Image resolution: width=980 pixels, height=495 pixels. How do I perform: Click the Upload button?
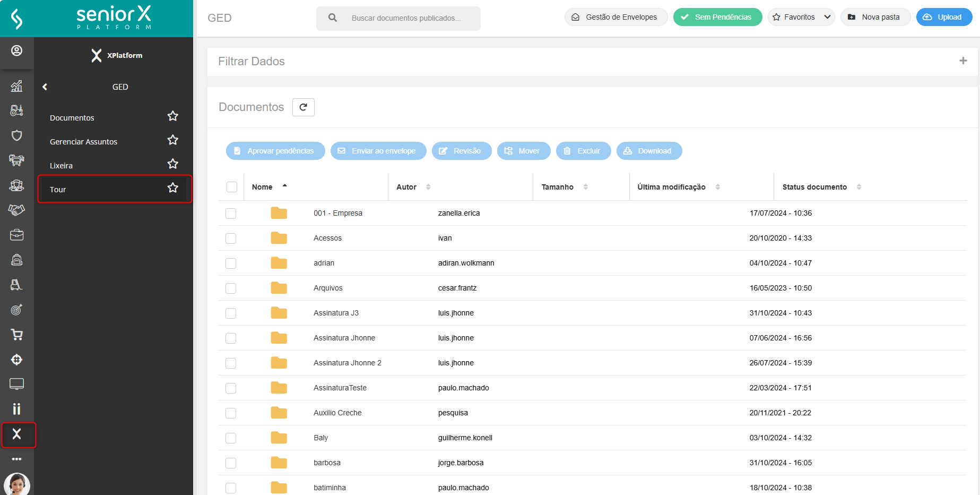(x=944, y=17)
